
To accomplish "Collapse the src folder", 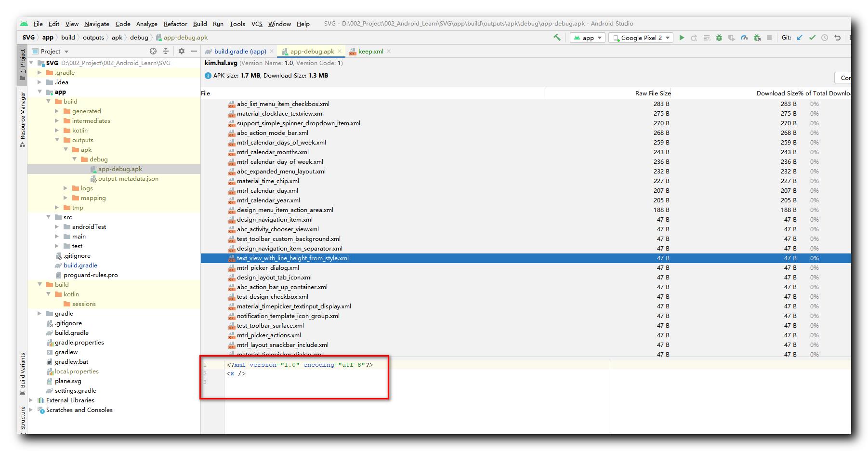I will [x=49, y=217].
